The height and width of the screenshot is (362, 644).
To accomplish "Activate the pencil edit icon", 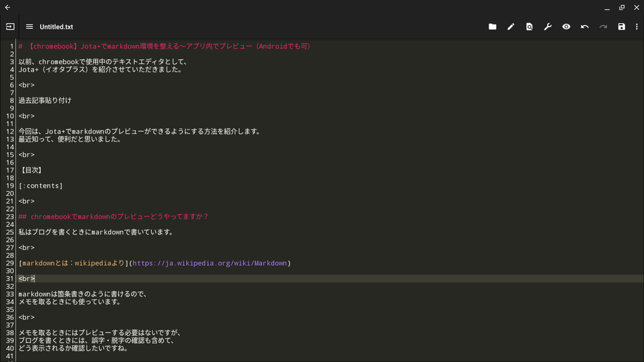I will tap(511, 26).
